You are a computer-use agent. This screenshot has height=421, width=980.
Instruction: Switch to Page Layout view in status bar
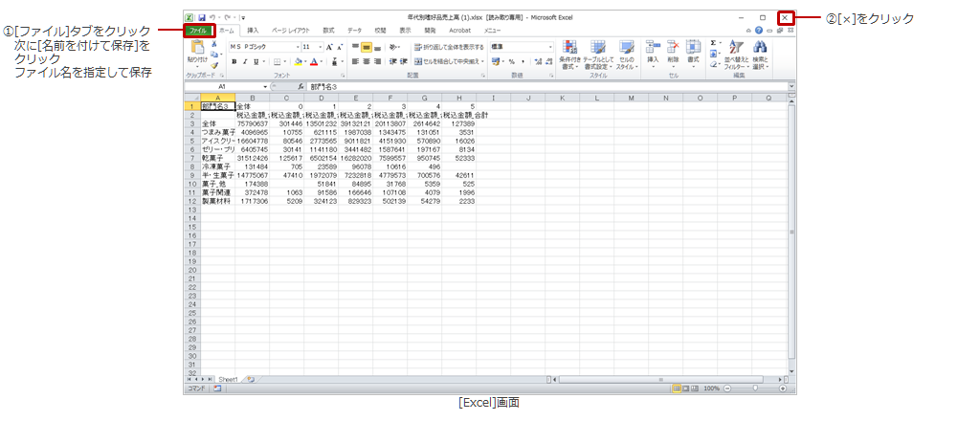pos(686,388)
